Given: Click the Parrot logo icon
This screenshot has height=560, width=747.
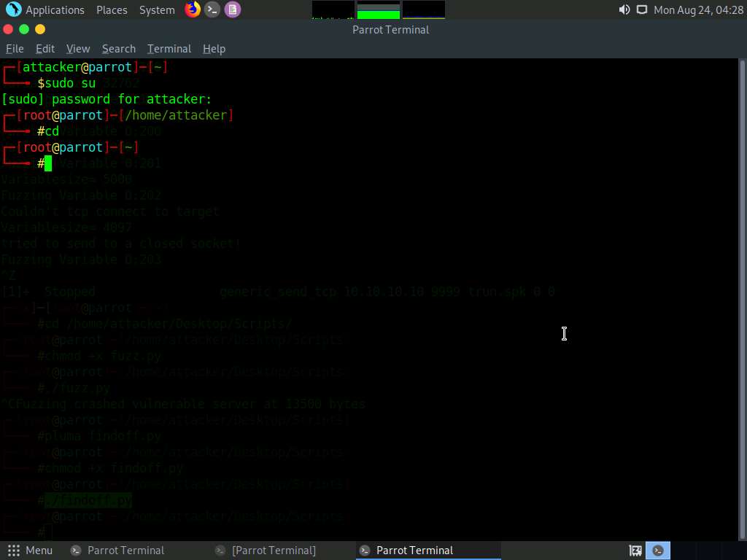Looking at the screenshot, I should tap(14, 9).
